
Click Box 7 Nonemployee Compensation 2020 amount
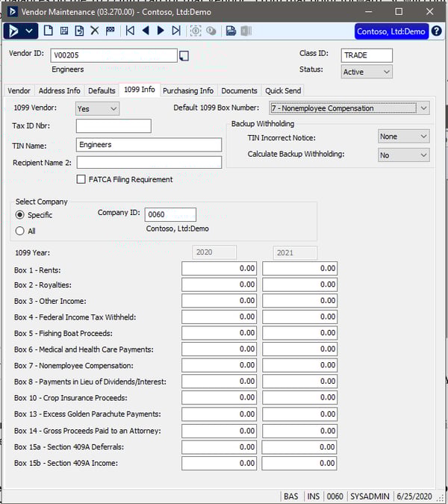point(220,365)
